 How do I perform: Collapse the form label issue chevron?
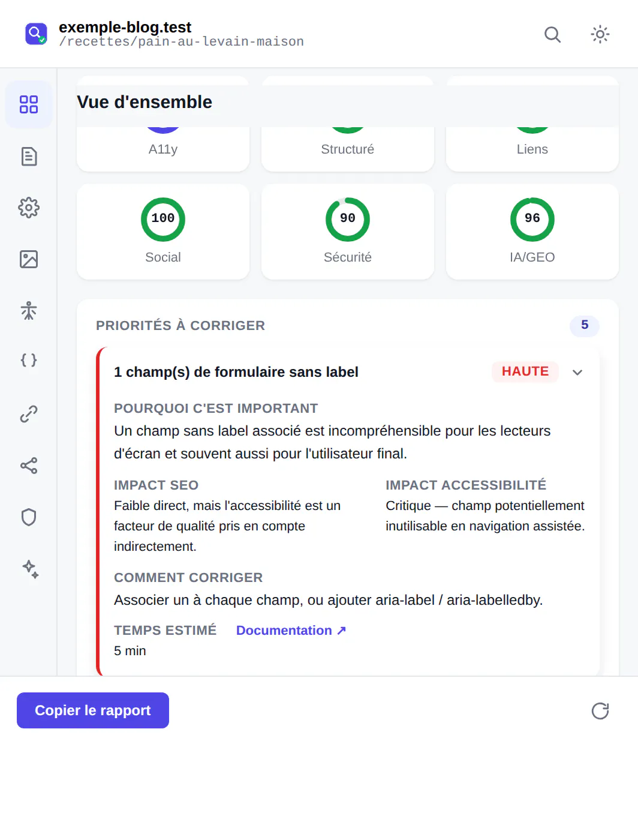[577, 372]
